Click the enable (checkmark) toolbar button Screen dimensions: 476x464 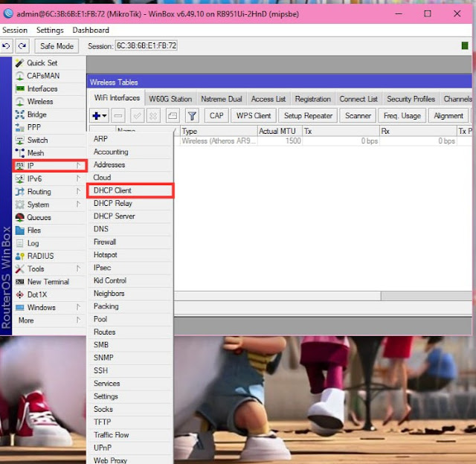point(137,116)
